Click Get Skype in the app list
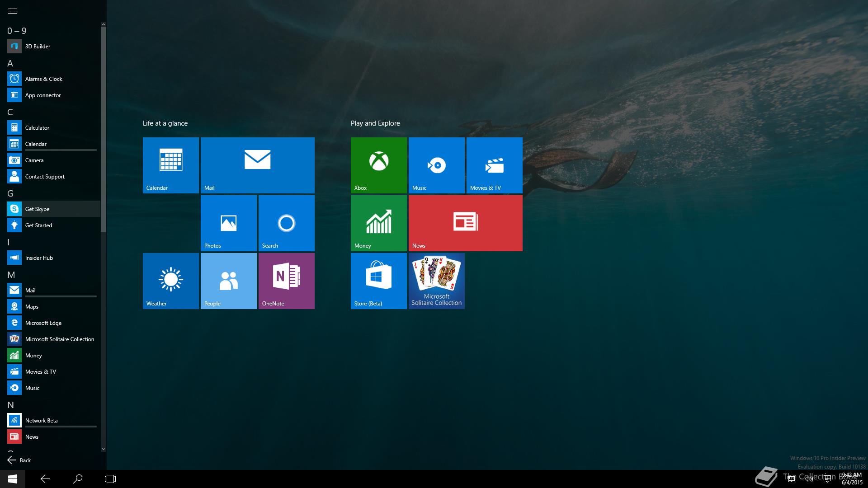868x488 pixels. click(x=53, y=209)
